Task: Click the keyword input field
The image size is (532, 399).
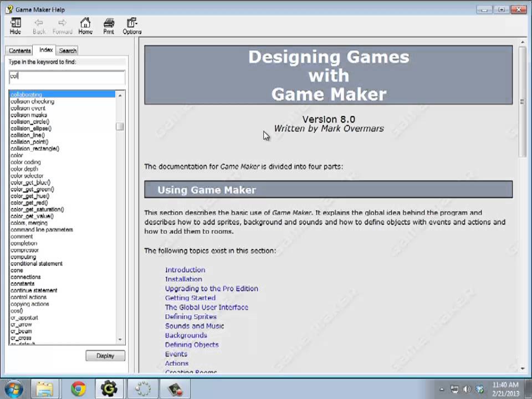Action: 67,77
